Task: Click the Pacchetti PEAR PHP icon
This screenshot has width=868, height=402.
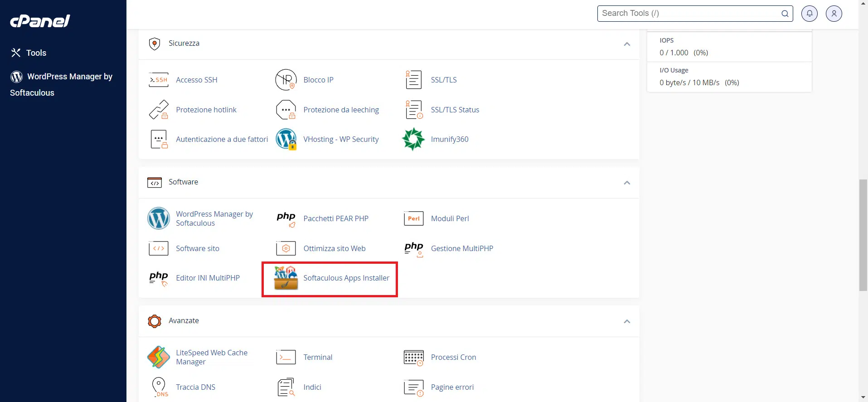Action: point(286,219)
